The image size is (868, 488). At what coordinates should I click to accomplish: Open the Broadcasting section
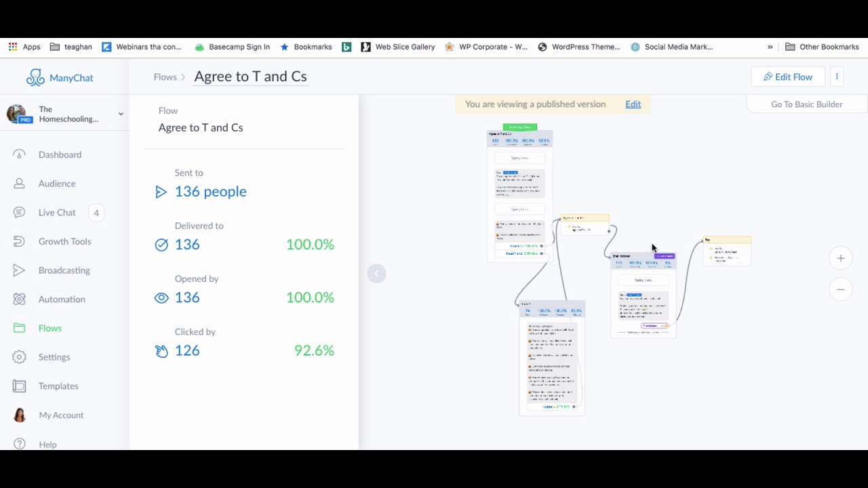(x=64, y=270)
